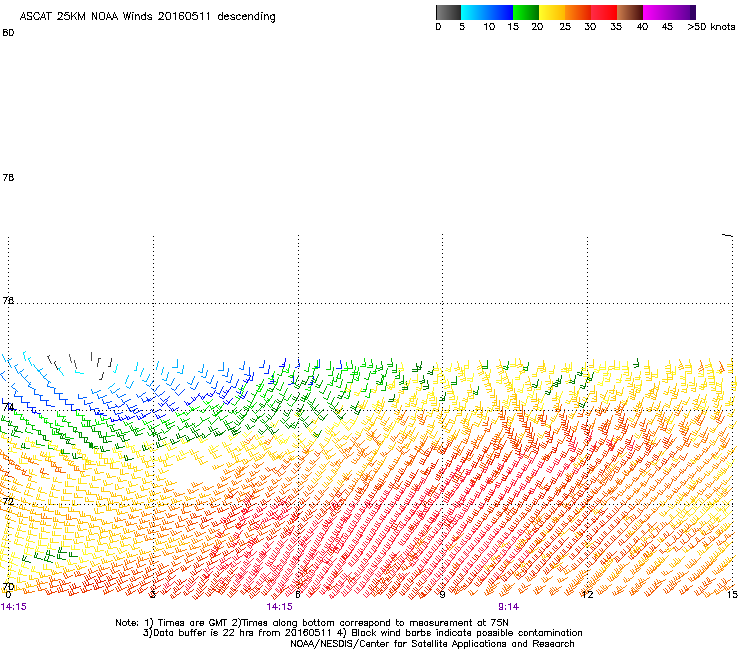Click the orange 25–30 knots color bar segment
The height and width of the screenshot is (650, 740).
[578, 12]
